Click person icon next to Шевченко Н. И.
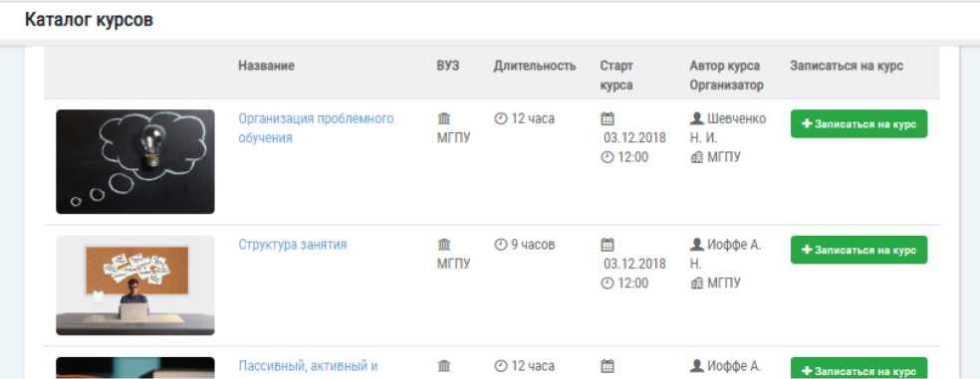This screenshot has height=379, width=980. [697, 118]
